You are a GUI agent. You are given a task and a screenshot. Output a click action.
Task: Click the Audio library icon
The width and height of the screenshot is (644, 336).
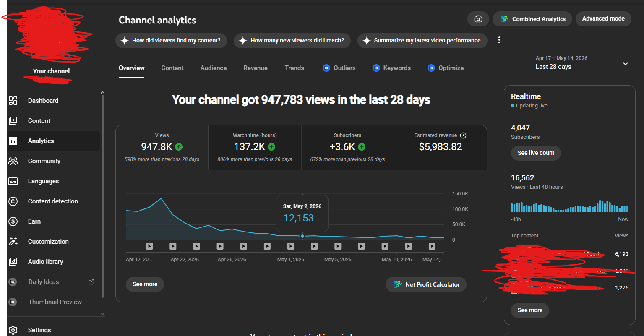[x=13, y=262]
